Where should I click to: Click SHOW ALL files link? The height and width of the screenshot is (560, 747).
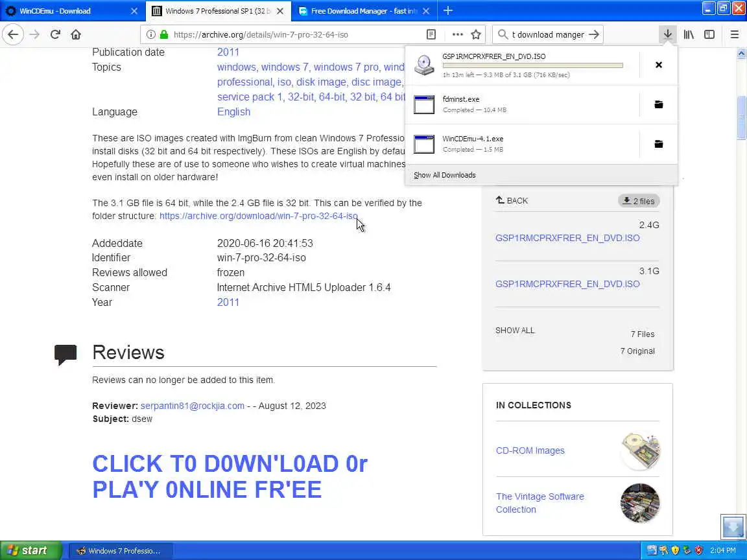pos(515,330)
